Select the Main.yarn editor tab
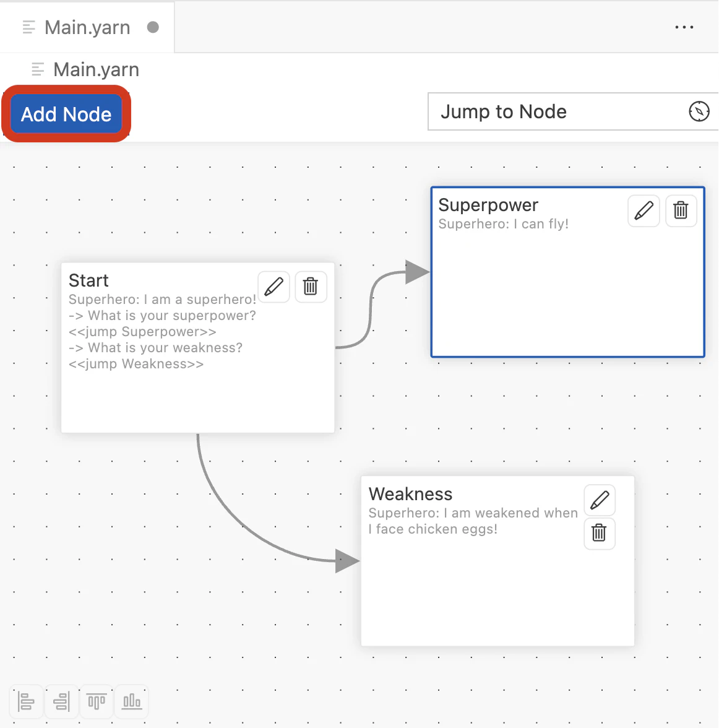 [87, 27]
